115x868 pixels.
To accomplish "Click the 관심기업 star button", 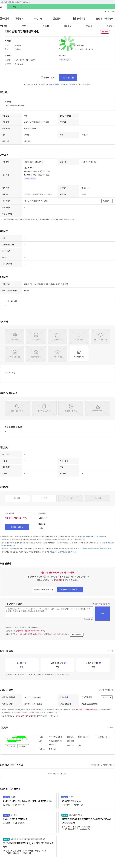I will [x=11, y=746].
